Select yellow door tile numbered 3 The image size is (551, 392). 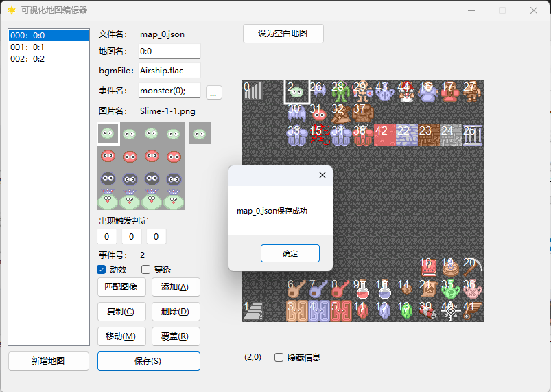[297, 311]
